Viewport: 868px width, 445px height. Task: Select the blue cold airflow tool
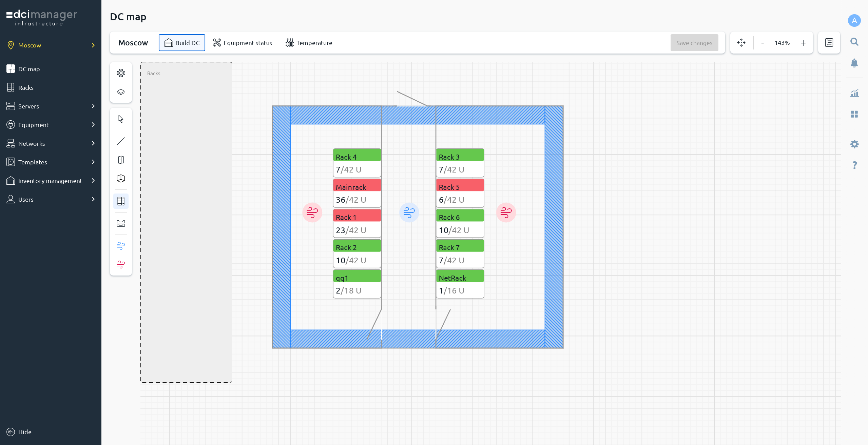[121, 246]
